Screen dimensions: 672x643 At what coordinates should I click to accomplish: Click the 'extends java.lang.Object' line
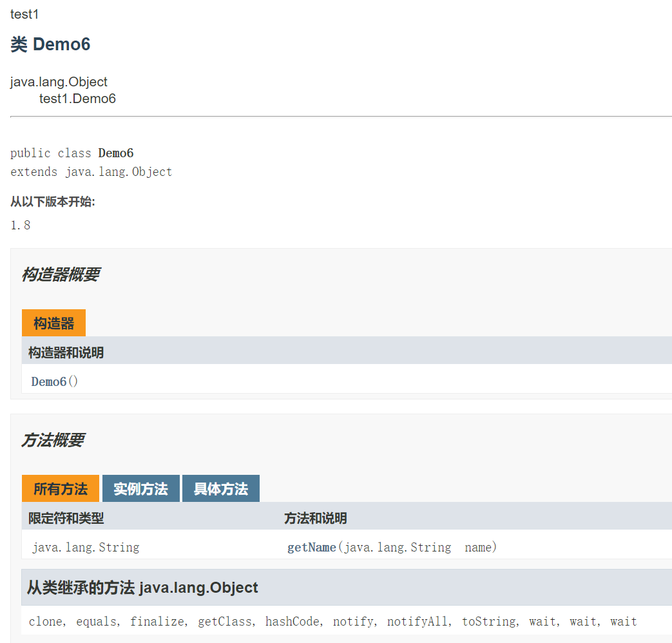point(91,172)
